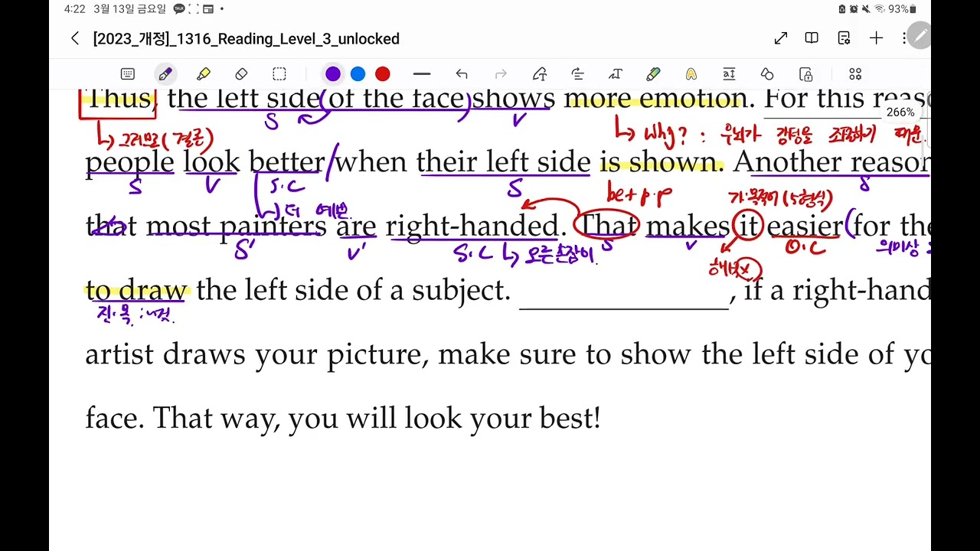
Task: Select the Lasso selection tool
Action: [x=279, y=74]
